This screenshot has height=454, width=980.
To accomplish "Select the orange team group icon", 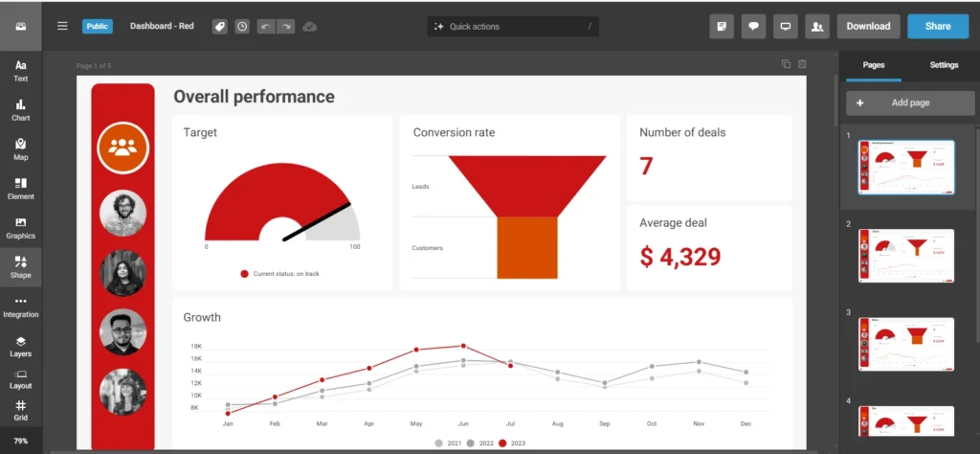I will [x=122, y=147].
